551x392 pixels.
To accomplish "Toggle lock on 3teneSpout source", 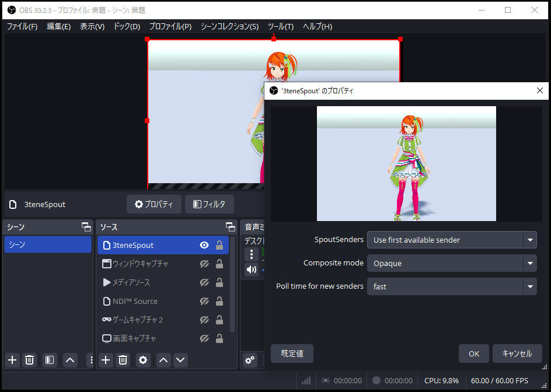I will tap(219, 245).
